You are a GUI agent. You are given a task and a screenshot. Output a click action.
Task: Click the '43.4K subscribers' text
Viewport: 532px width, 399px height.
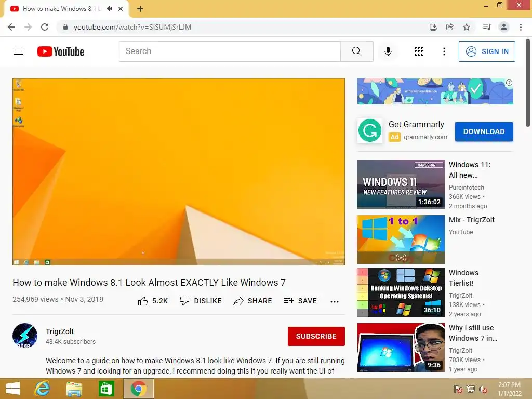coord(71,342)
